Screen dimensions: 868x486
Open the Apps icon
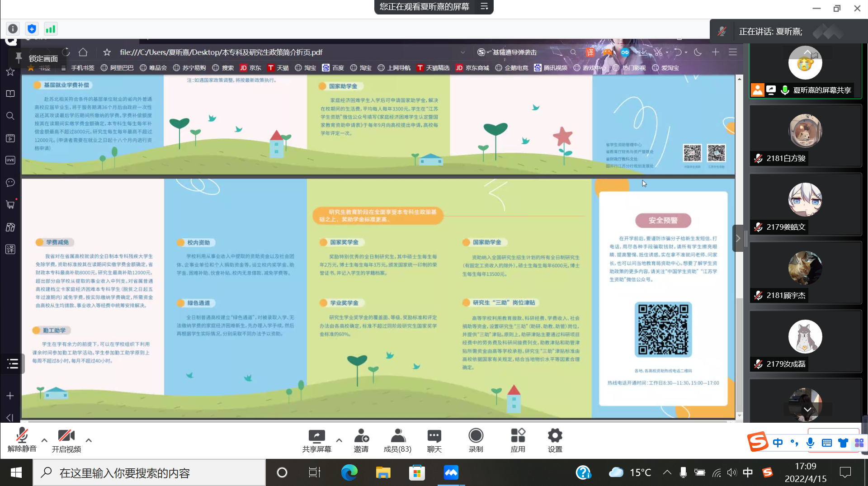click(x=518, y=436)
